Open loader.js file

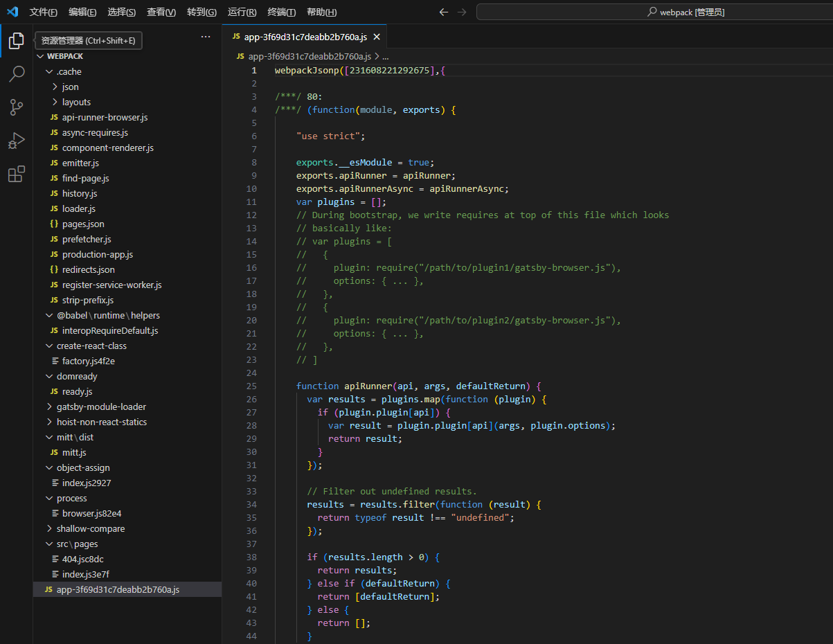tap(127, 208)
